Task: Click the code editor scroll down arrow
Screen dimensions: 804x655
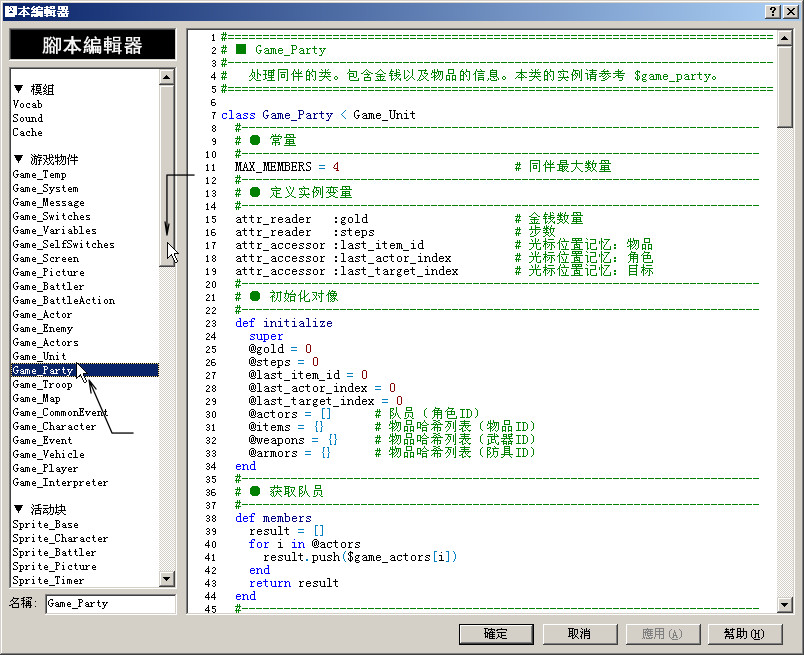Action: point(785,604)
